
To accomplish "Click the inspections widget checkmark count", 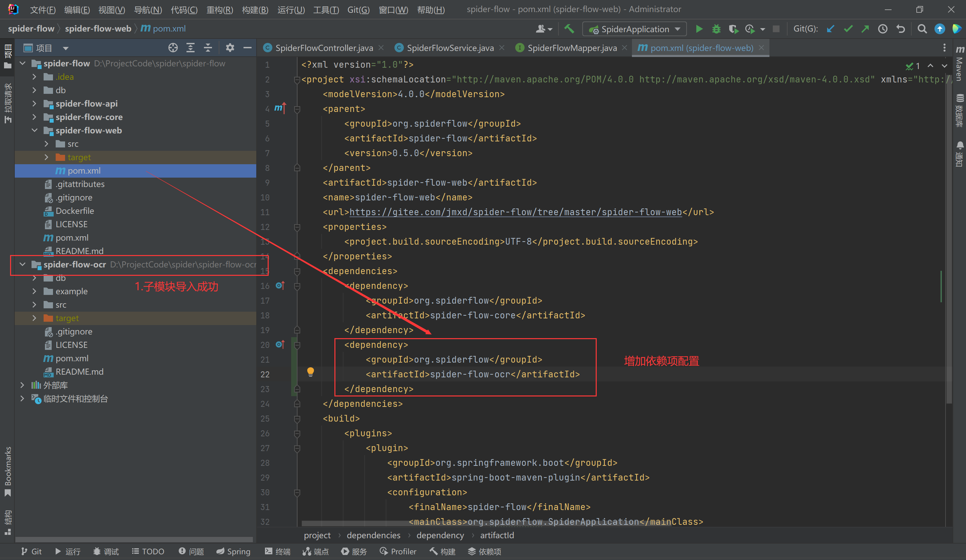I will [x=913, y=66].
